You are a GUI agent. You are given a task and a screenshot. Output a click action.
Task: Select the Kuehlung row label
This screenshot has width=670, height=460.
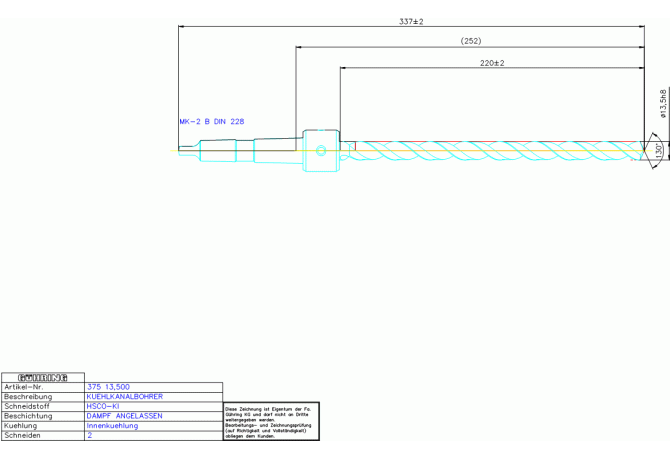(x=22, y=426)
